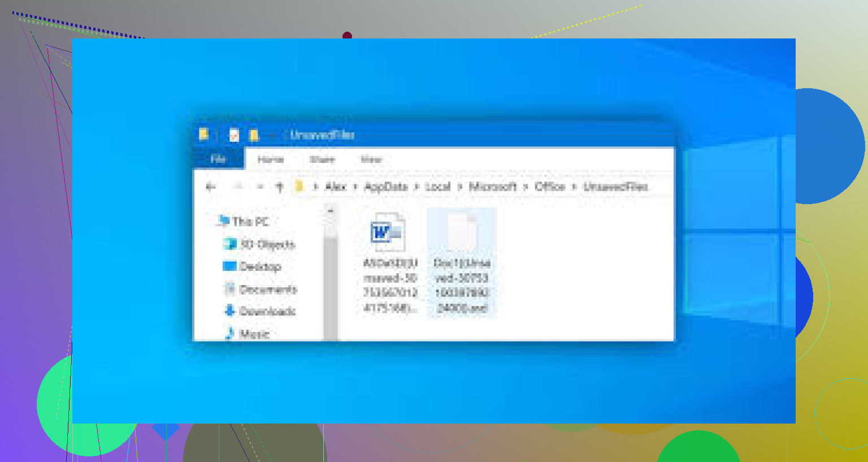Image resolution: width=868 pixels, height=462 pixels.
Task: Open Desktop in the sidebar
Action: tap(259, 266)
